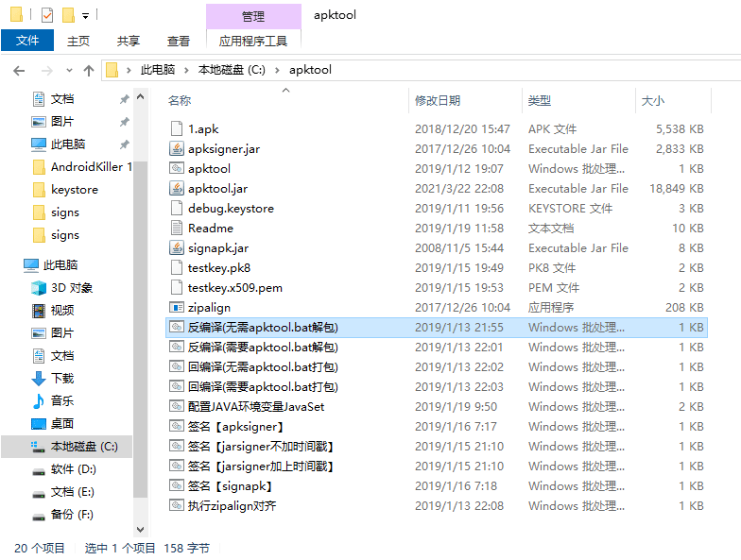Click the 配置JAVA环境变量JavaSet batch icon

(176, 406)
